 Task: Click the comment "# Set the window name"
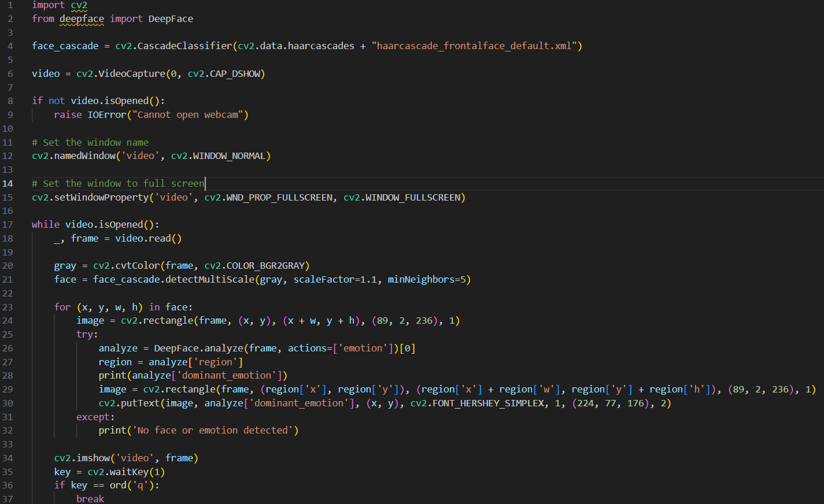(90, 142)
